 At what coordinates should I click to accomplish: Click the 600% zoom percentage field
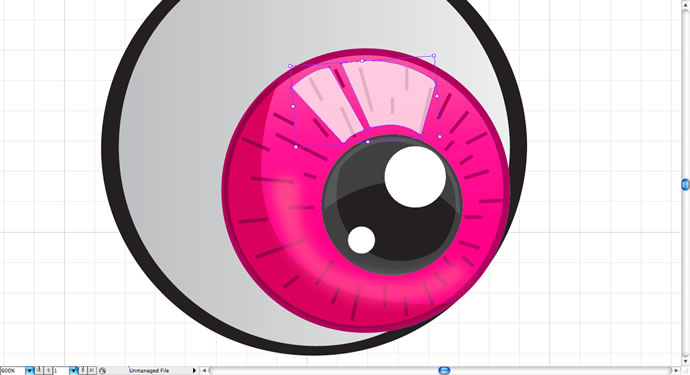[x=12, y=371]
